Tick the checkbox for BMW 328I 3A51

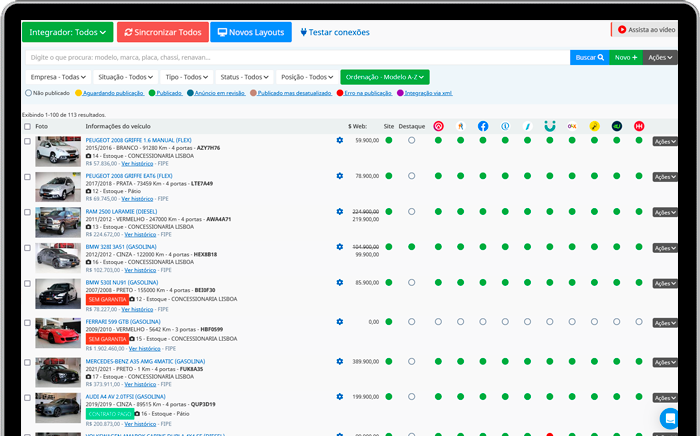(28, 248)
